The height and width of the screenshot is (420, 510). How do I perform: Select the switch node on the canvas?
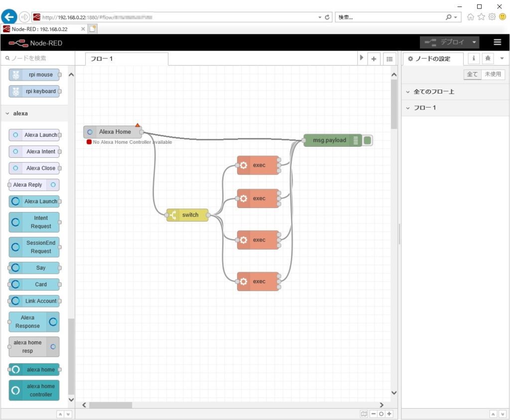(187, 215)
